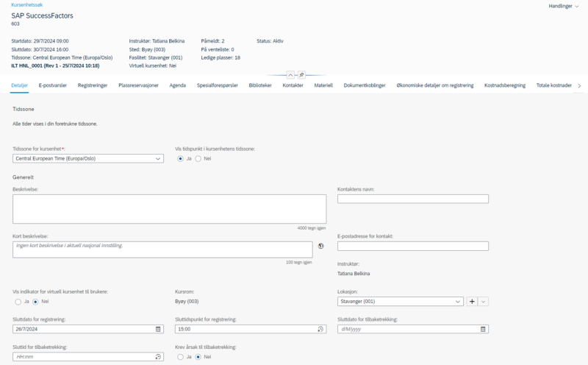Open the Registreringer tab

pyautogui.click(x=93, y=85)
